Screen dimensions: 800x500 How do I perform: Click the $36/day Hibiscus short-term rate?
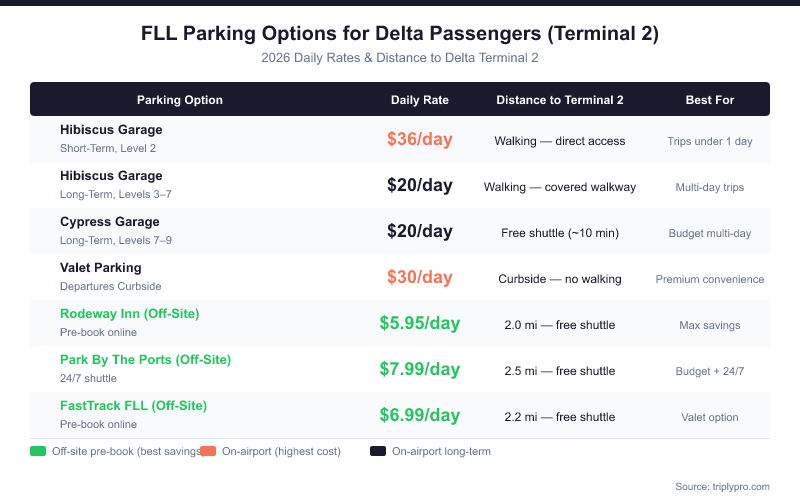click(420, 139)
